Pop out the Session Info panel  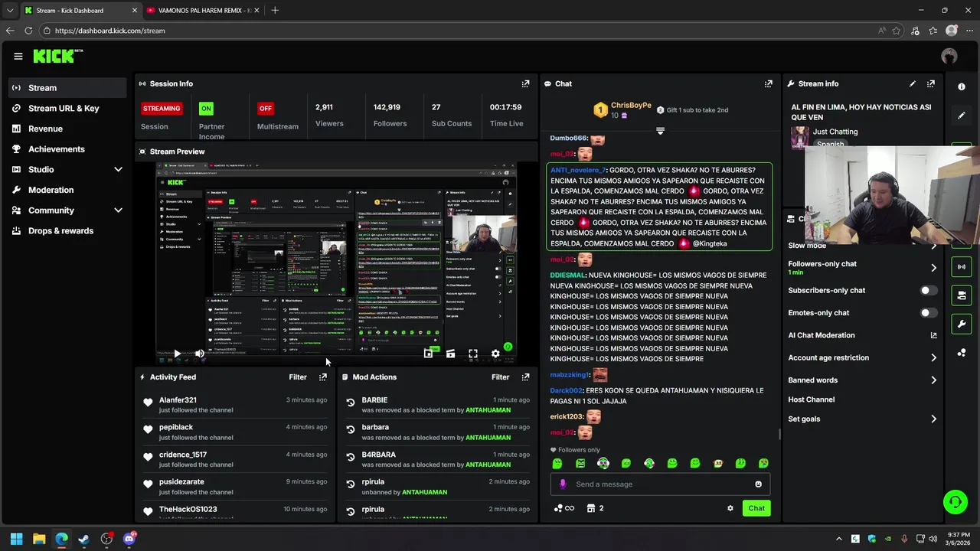[525, 84]
